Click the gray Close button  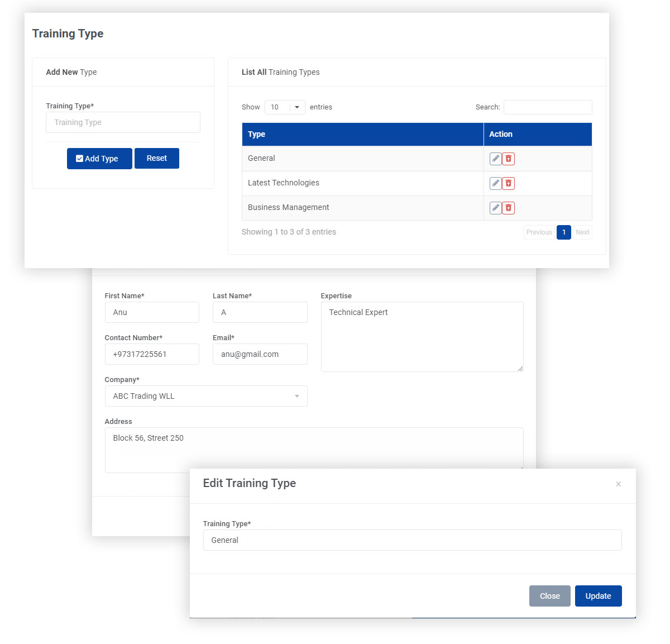pos(549,596)
